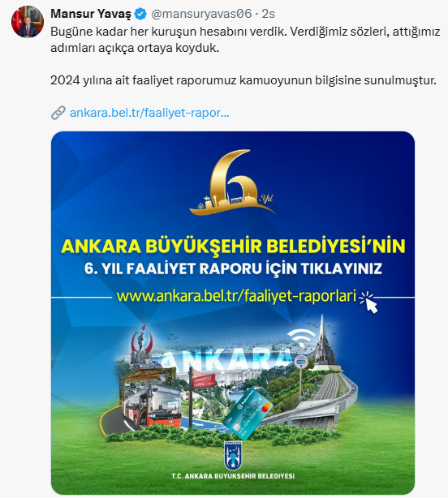The image size is (448, 498).
Task: Open the Mansur Yavaş display name
Action: [x=91, y=14]
